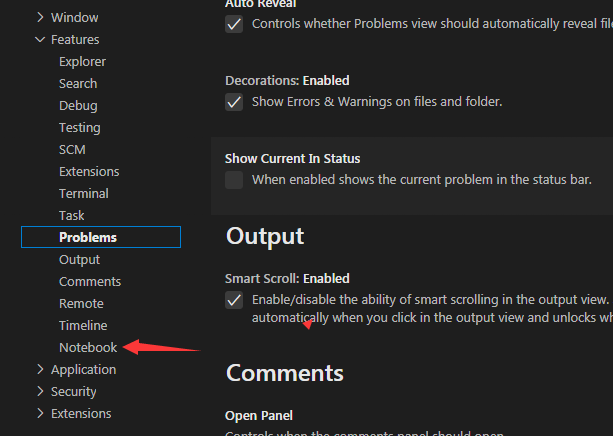Go to Timeline settings
The width and height of the screenshot is (613, 436).
[83, 326]
